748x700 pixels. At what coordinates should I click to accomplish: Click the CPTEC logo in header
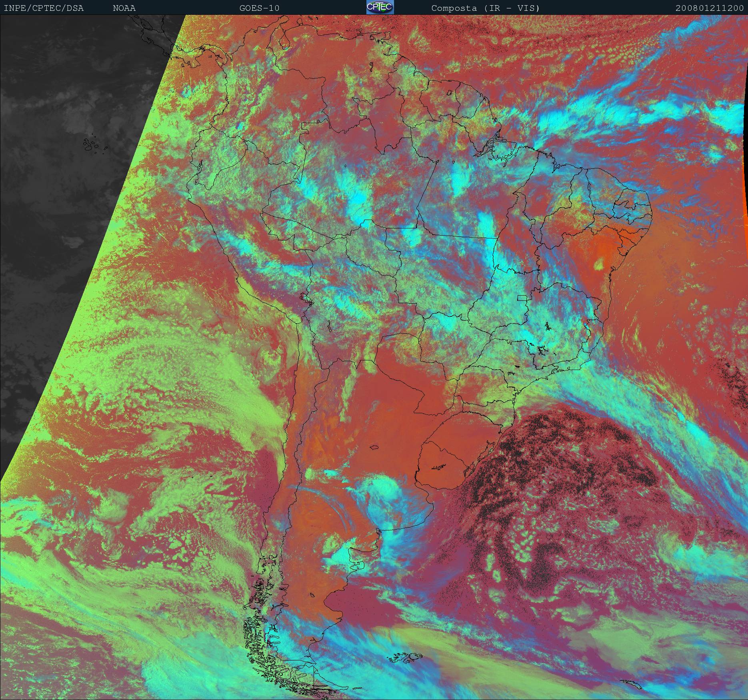(380, 8)
